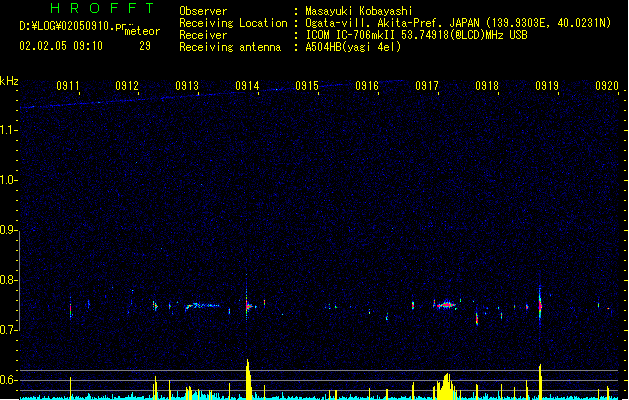Select antenna value A504HB(yagi 4el)

353,47
